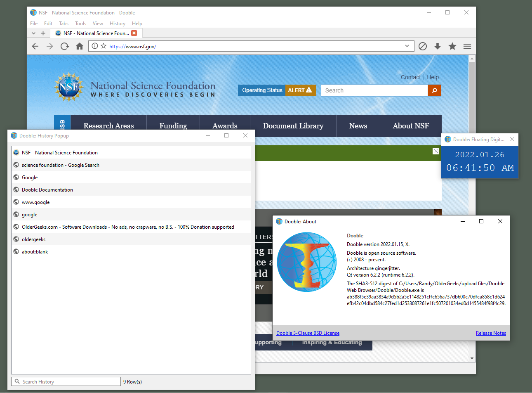
Task: Open the tab list chevron left of plus
Action: pyautogui.click(x=34, y=33)
